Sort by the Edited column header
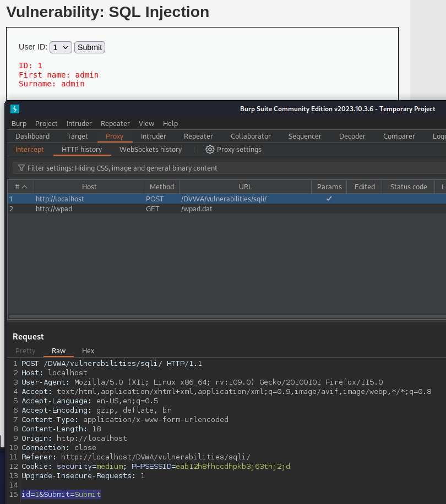 (x=365, y=187)
